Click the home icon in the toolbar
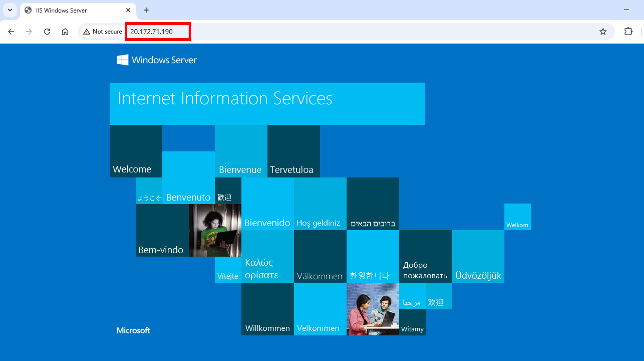The width and height of the screenshot is (644, 361). click(65, 32)
